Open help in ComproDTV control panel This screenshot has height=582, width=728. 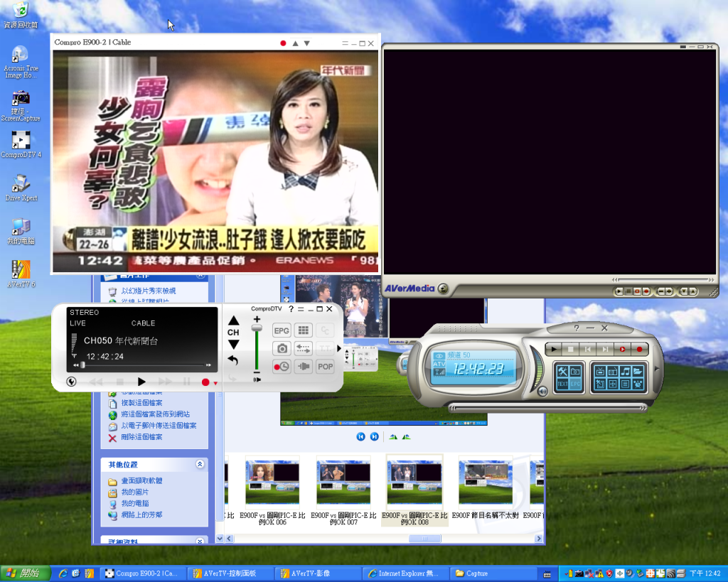(291, 309)
